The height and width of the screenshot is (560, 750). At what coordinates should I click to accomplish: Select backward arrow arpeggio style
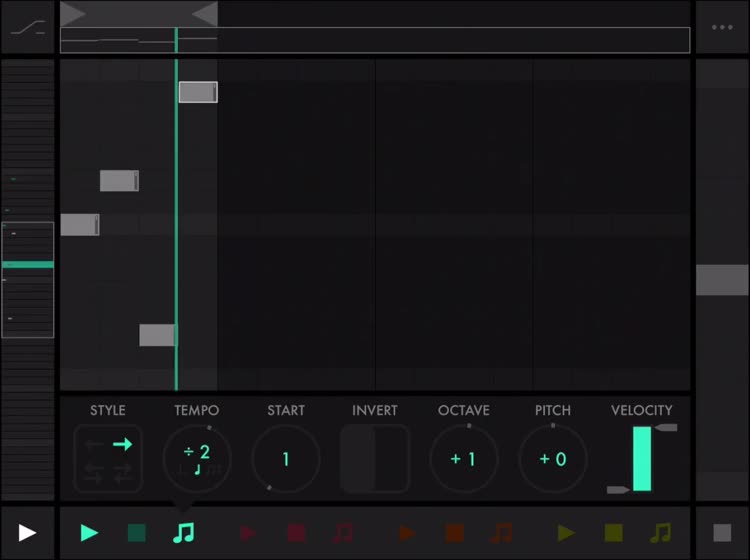(94, 444)
